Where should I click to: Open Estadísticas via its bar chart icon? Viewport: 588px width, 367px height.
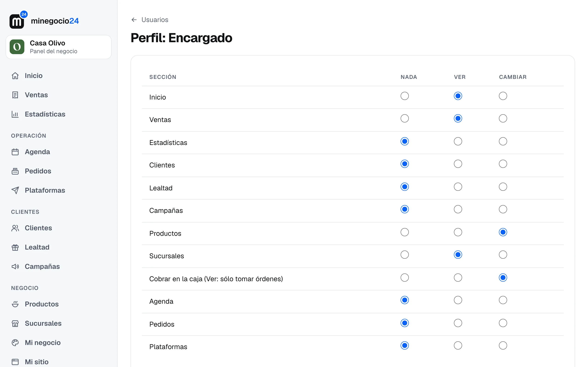click(15, 114)
